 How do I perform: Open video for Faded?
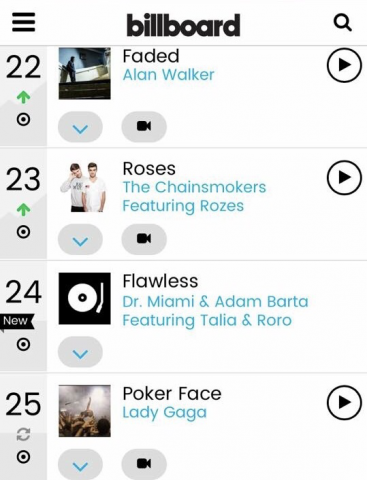[144, 127]
